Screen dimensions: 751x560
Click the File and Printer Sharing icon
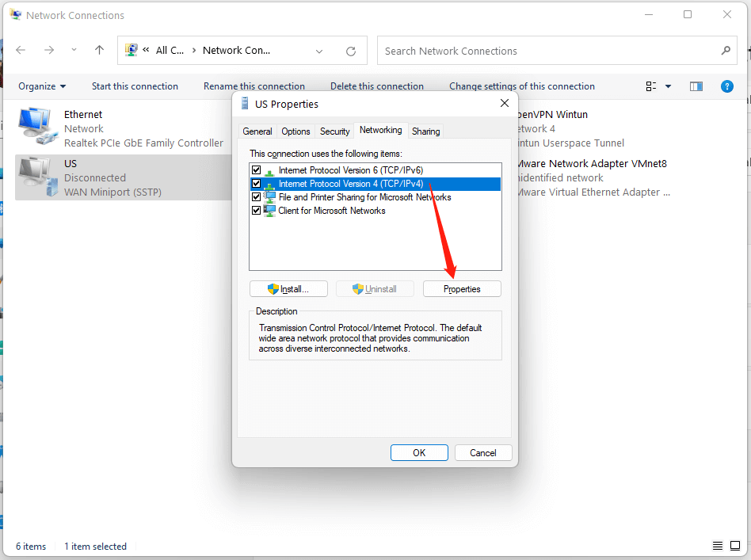269,197
